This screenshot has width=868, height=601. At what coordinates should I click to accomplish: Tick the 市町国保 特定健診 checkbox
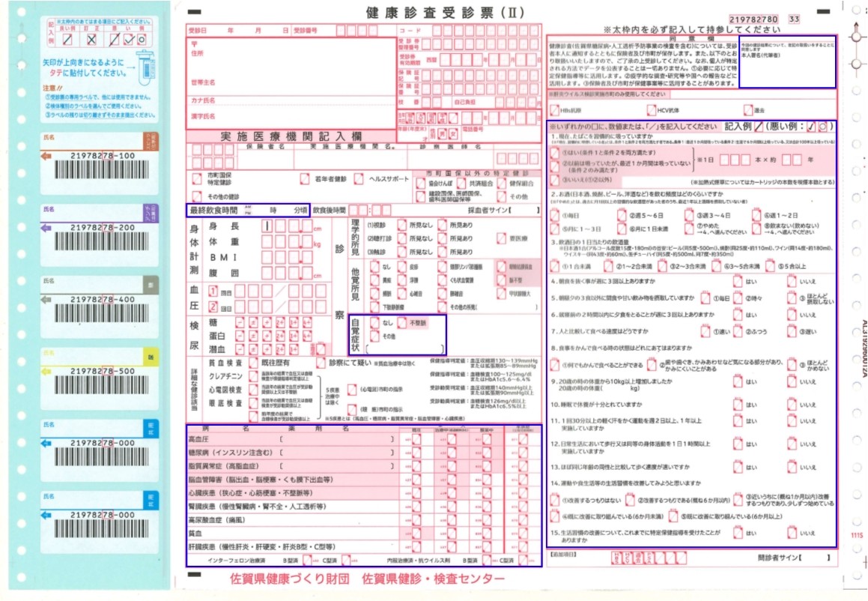click(x=196, y=179)
